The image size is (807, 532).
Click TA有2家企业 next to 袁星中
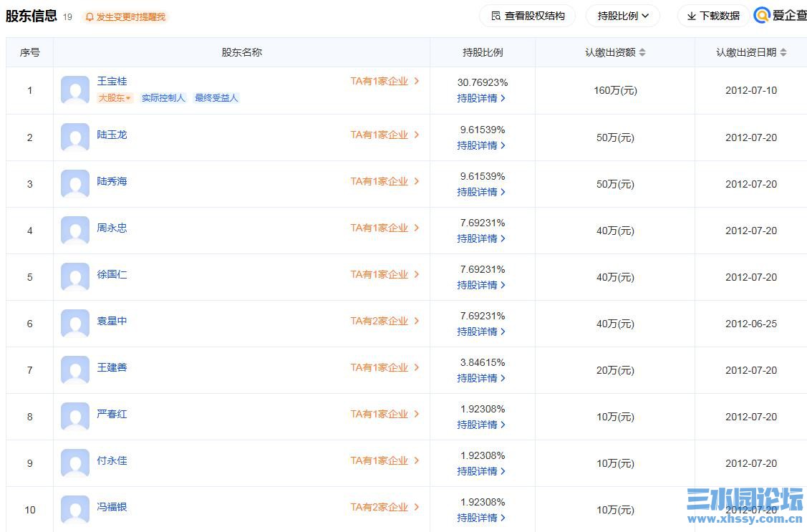[x=380, y=321]
